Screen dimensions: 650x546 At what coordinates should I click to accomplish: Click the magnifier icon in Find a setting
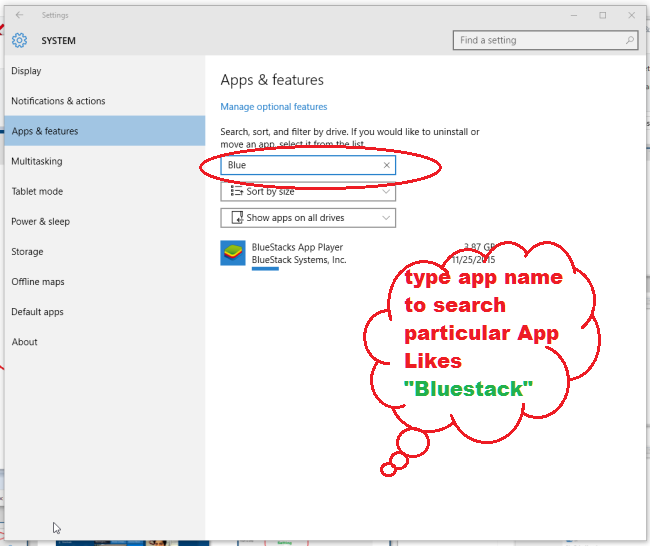629,40
